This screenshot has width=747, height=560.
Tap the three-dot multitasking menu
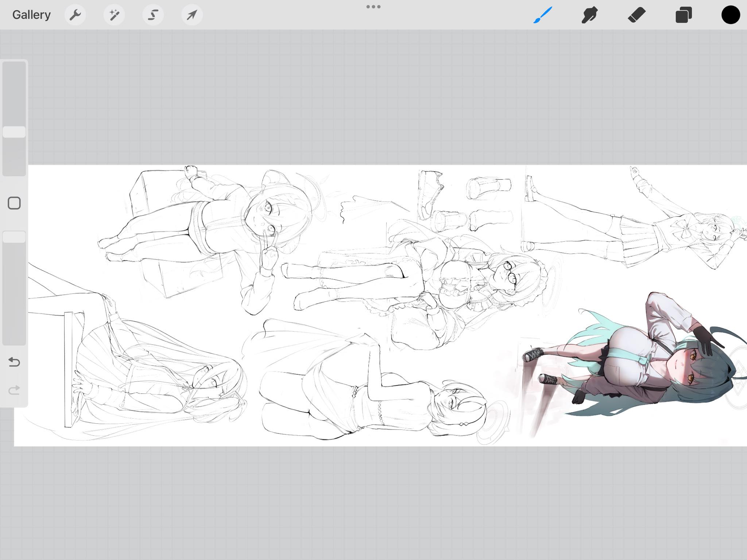click(373, 7)
